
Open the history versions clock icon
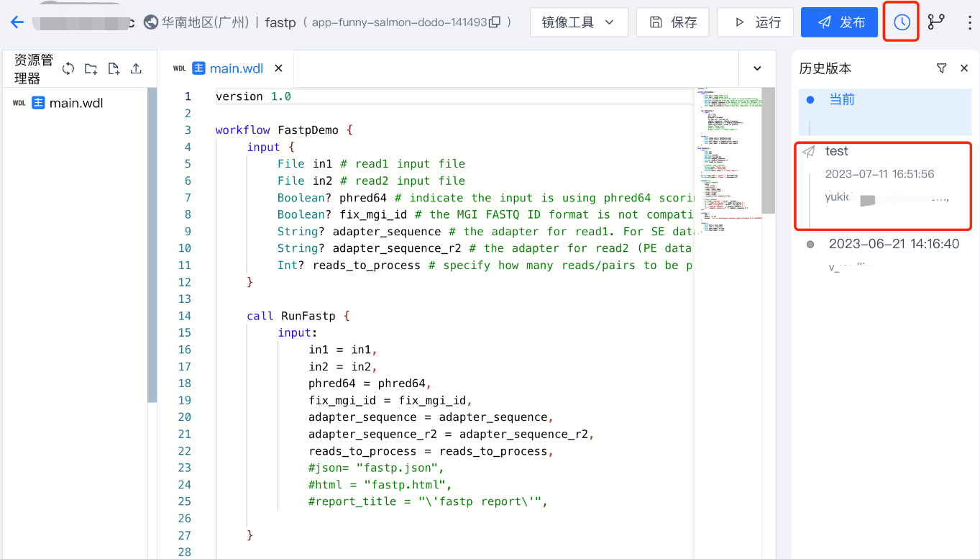point(902,22)
